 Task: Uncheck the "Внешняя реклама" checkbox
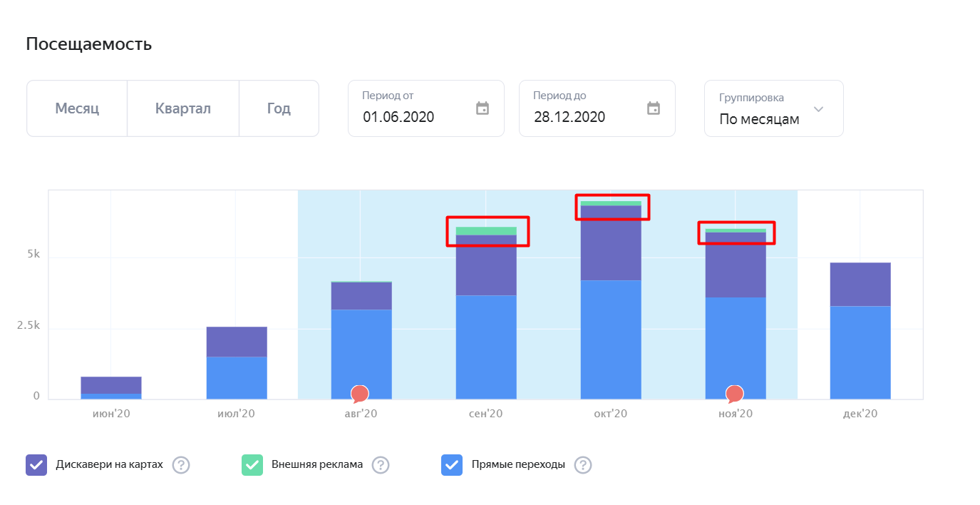[252, 465]
